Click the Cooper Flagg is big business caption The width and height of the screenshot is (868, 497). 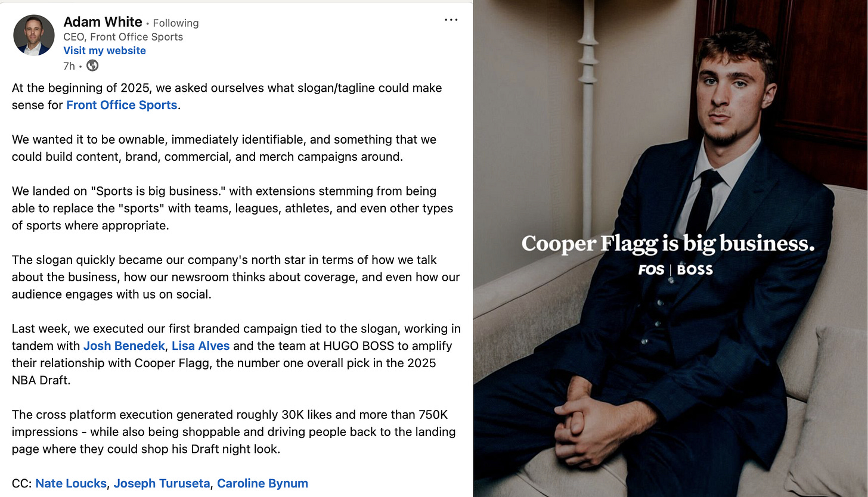(x=668, y=244)
